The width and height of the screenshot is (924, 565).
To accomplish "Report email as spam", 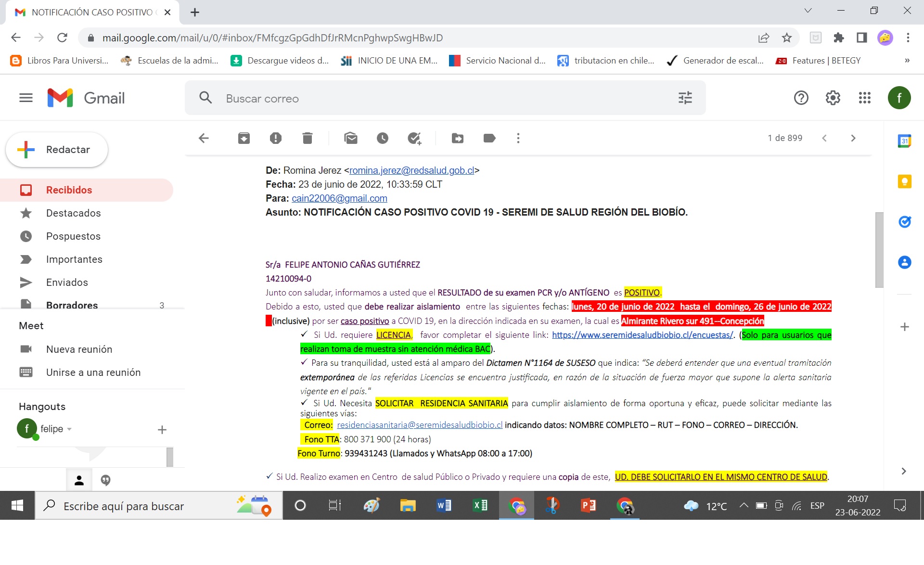I will coord(275,139).
